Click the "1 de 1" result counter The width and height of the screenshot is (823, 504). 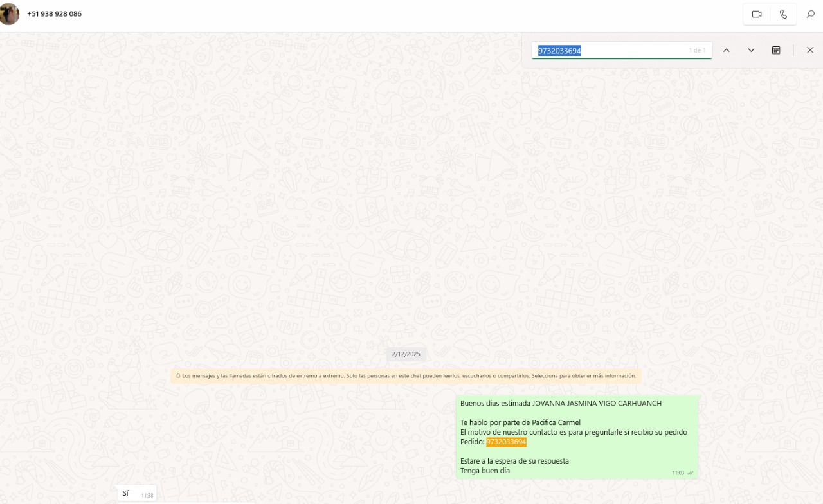tap(697, 51)
